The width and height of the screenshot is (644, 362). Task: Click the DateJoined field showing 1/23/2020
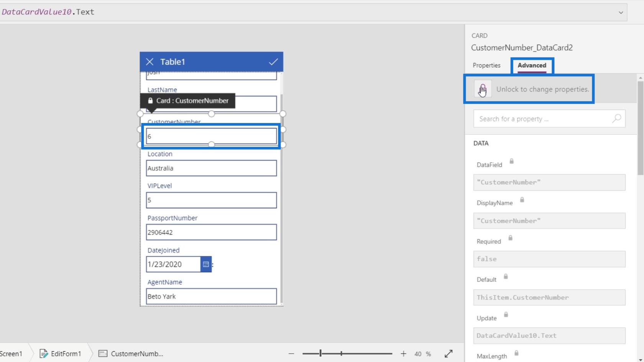[173, 264]
